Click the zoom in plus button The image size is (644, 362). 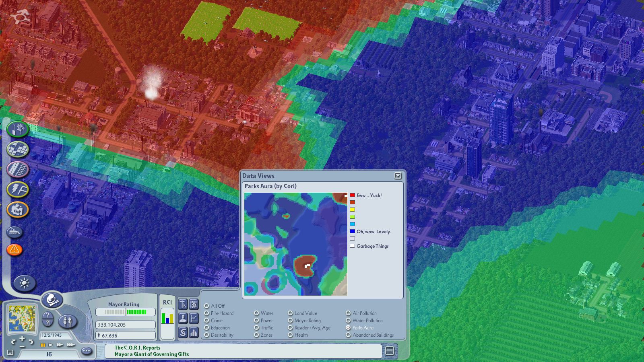(x=22, y=339)
